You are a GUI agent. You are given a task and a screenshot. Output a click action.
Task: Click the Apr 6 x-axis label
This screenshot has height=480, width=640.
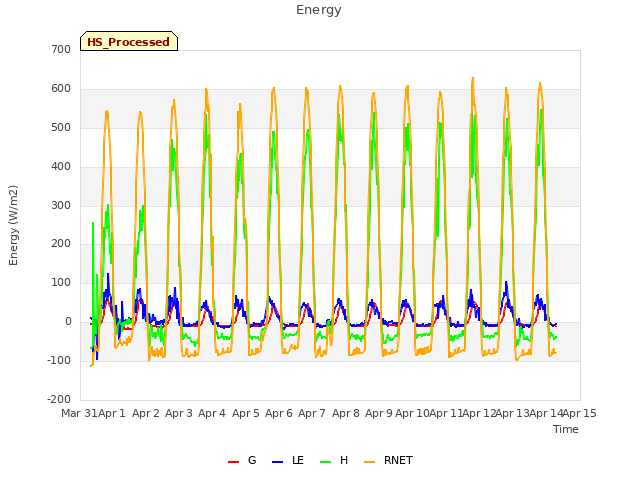pos(279,413)
